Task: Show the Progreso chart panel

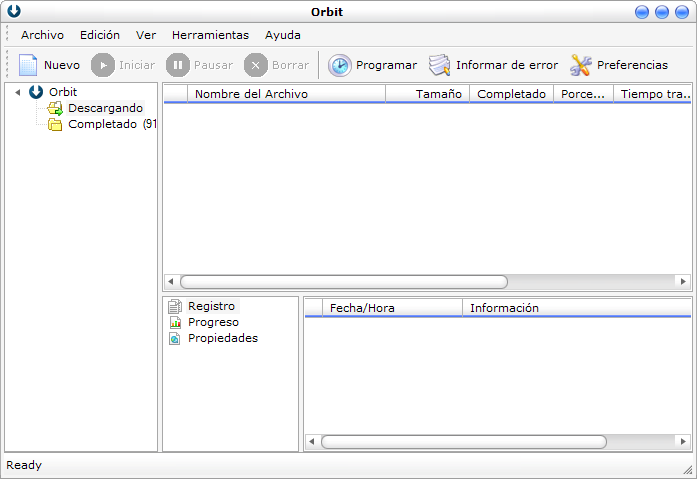Action: pos(212,322)
